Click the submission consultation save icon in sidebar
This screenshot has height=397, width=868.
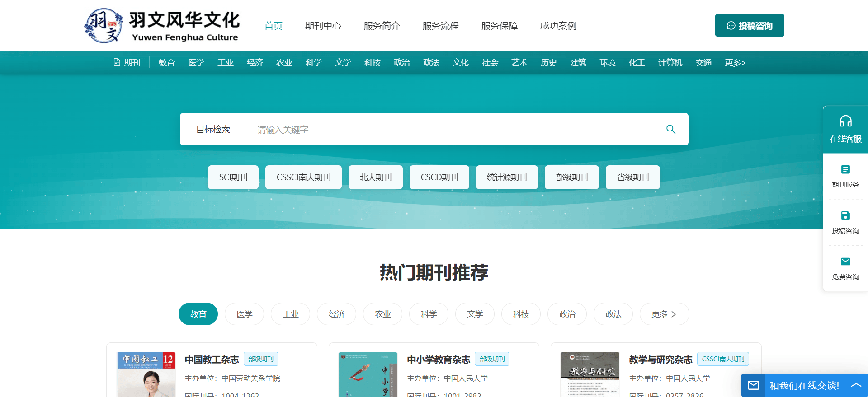(845, 215)
